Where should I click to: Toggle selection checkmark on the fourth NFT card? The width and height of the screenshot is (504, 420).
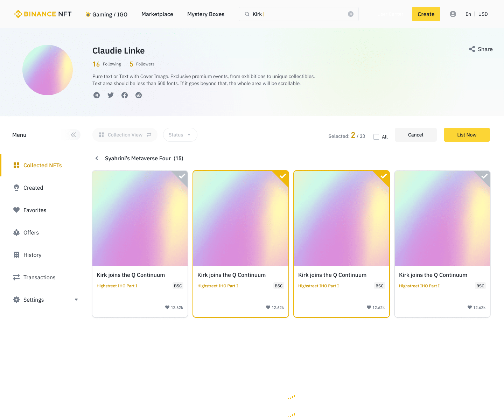coord(484,176)
